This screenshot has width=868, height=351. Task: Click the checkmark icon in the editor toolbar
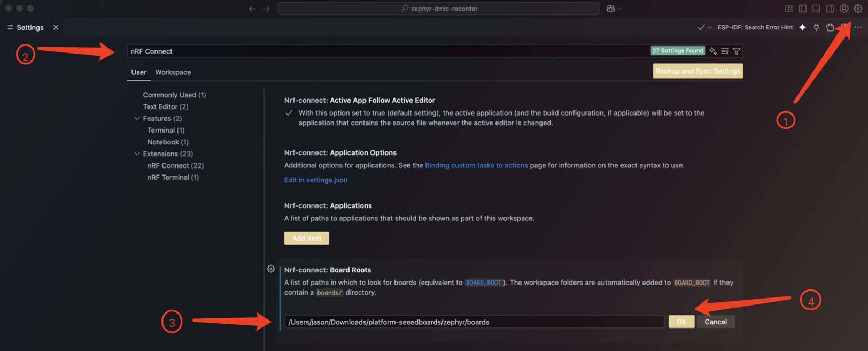(x=701, y=27)
